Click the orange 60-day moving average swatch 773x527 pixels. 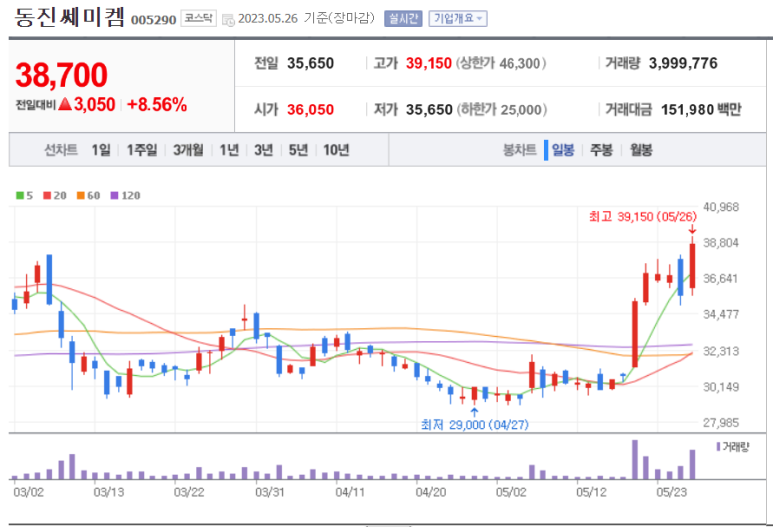pos(80,196)
